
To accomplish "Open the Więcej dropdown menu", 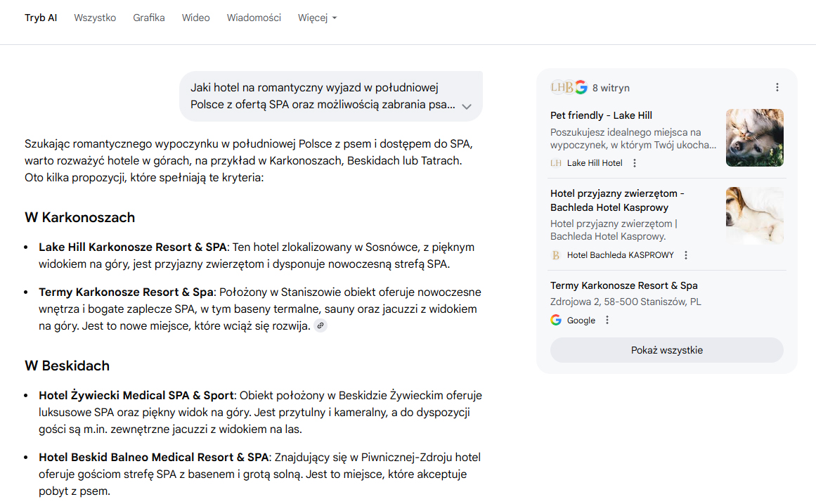I will (x=317, y=18).
